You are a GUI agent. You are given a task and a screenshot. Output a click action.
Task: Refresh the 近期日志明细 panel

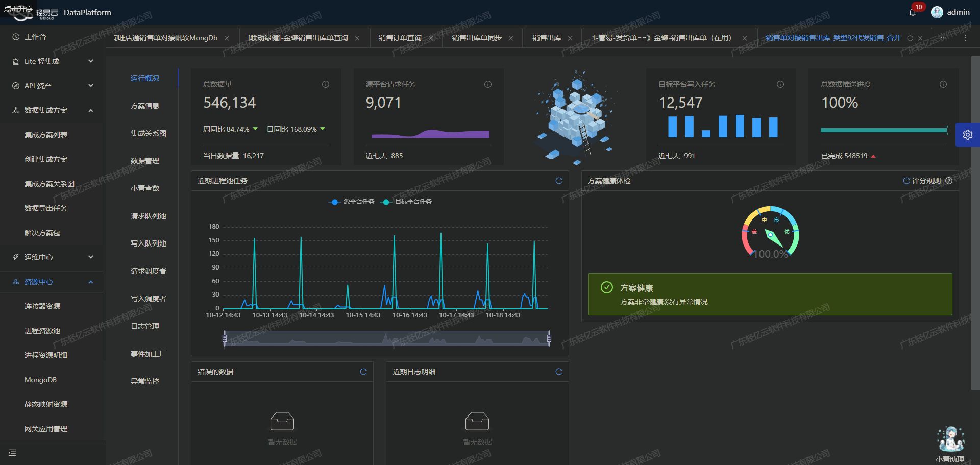click(559, 372)
